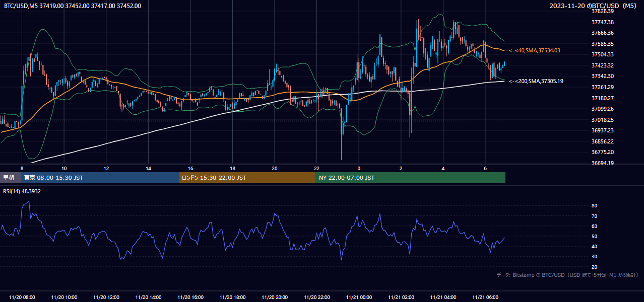This screenshot has height=302, width=644.
Task: Click the Bitstamp data source note
Action: click(x=567, y=275)
